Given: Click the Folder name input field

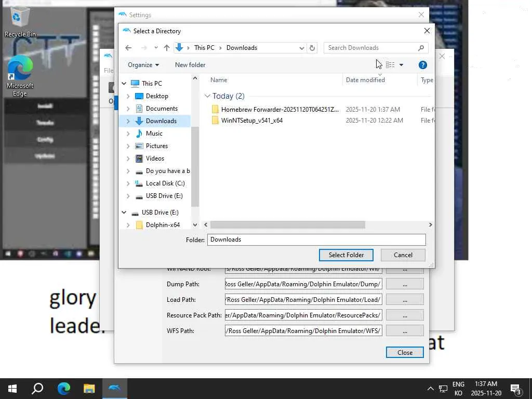Looking at the screenshot, I should (x=316, y=240).
